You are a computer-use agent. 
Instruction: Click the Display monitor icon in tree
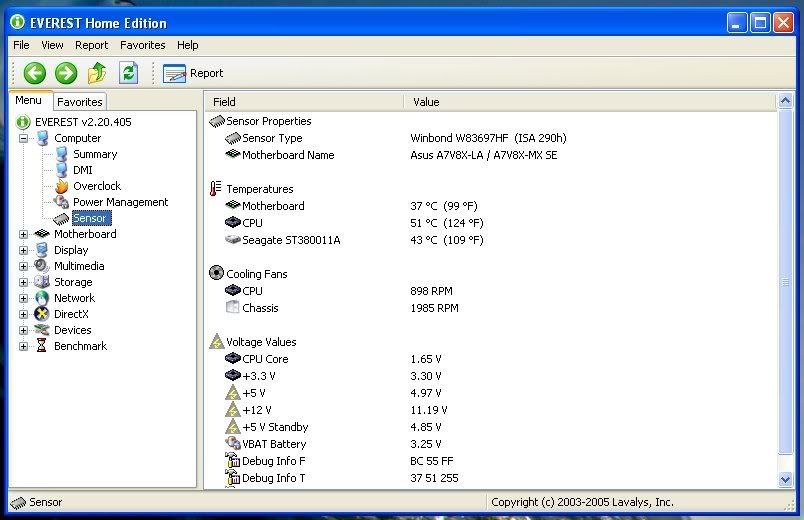(42, 250)
